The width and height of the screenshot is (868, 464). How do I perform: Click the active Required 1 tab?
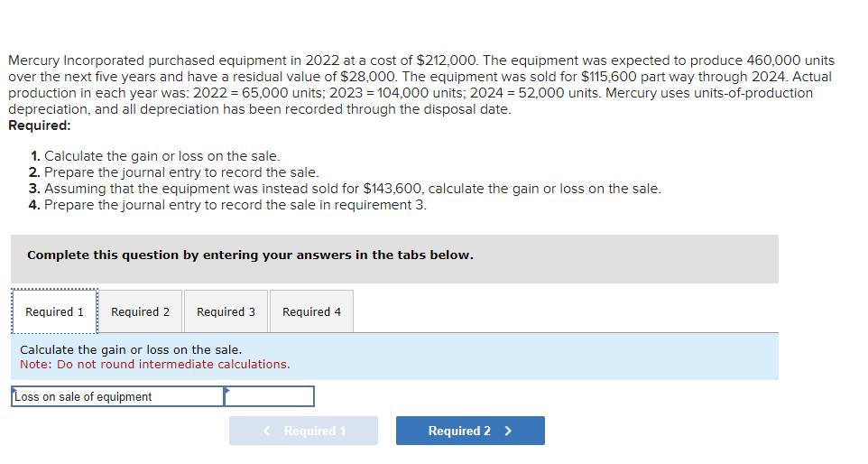pos(54,311)
